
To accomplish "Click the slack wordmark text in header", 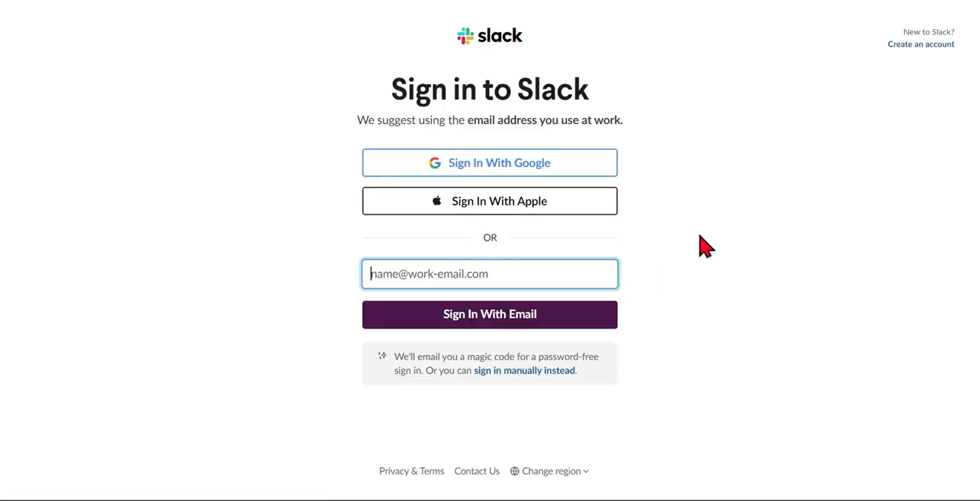I will pos(500,36).
